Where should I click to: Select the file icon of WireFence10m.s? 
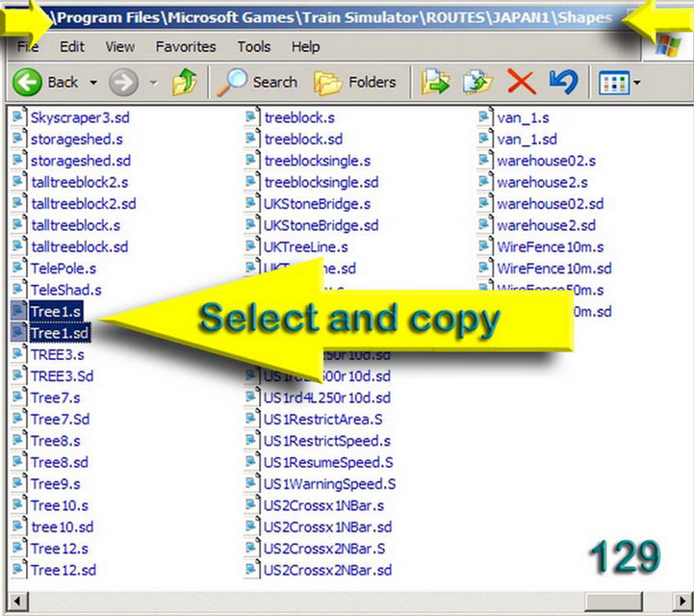pos(485,246)
